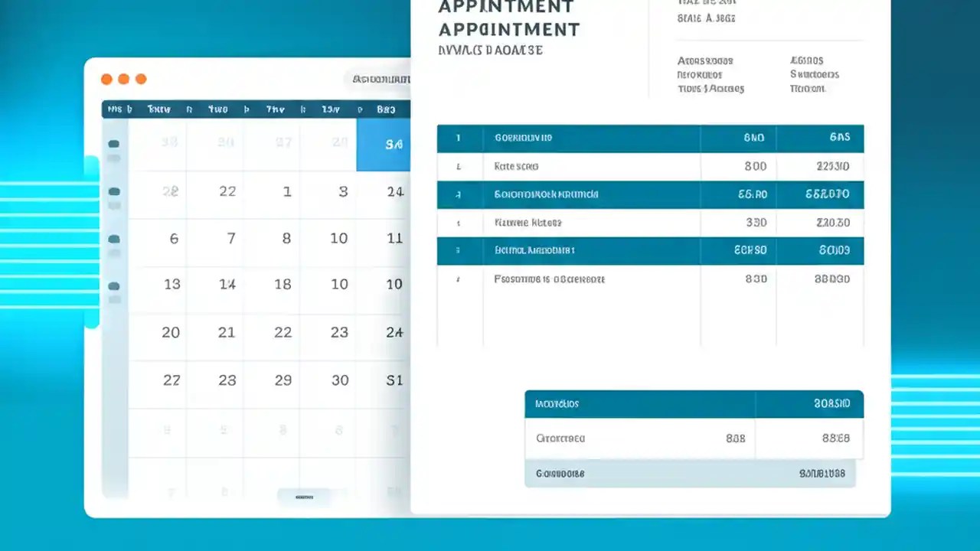This screenshot has width=980, height=551.
Task: Click the third icon in left sidebar
Action: click(113, 238)
